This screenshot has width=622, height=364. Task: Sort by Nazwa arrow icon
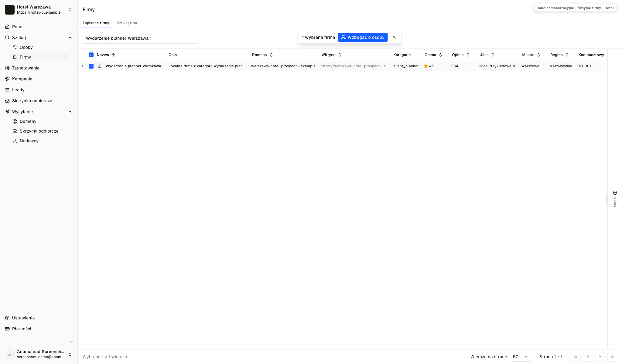[x=113, y=55]
